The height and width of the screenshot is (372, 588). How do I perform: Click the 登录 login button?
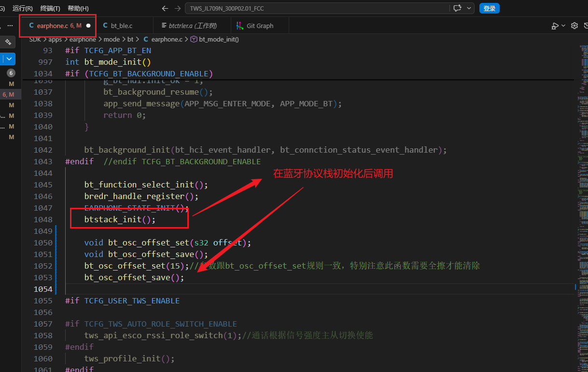click(x=490, y=8)
